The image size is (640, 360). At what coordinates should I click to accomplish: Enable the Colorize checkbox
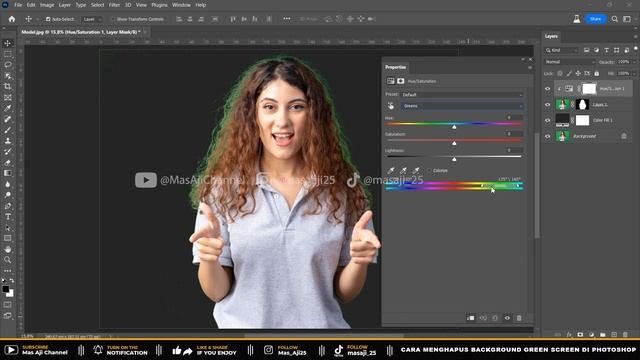(x=429, y=171)
